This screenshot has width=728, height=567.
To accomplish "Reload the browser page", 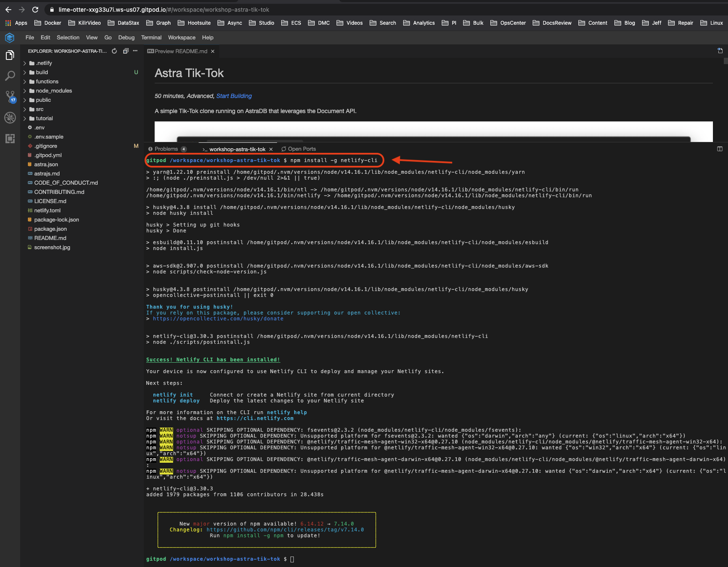I will (x=35, y=10).
